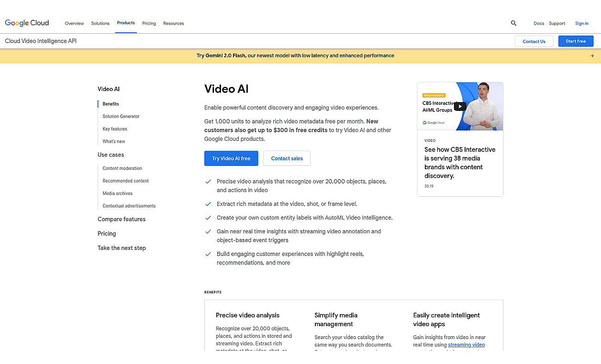Click Sign in
Viewport: 601px width, 364px height.
point(582,24)
